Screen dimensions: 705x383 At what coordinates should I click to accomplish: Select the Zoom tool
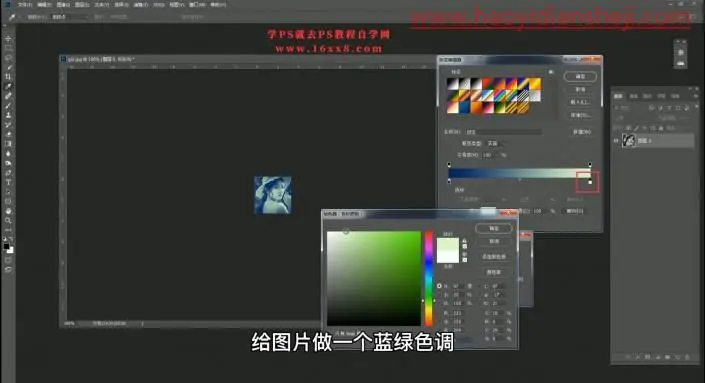8,220
